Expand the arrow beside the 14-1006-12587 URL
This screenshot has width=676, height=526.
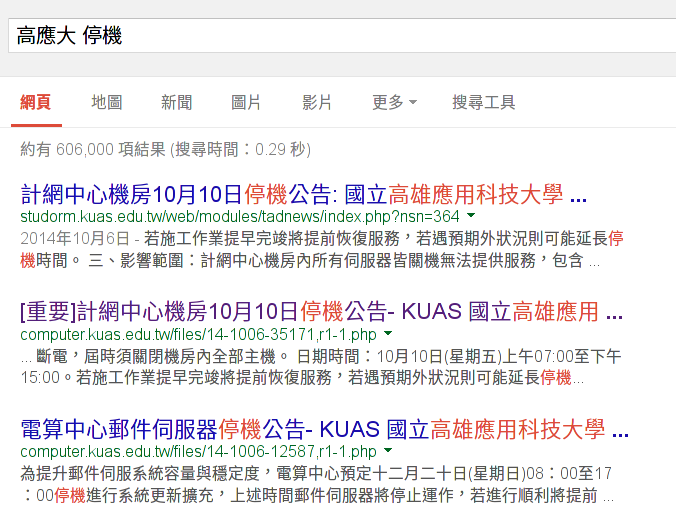[388, 451]
